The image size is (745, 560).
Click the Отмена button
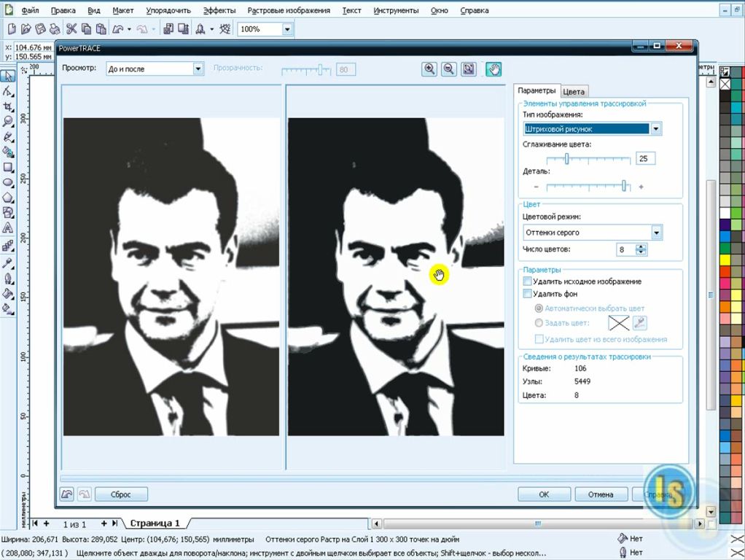pyautogui.click(x=601, y=494)
